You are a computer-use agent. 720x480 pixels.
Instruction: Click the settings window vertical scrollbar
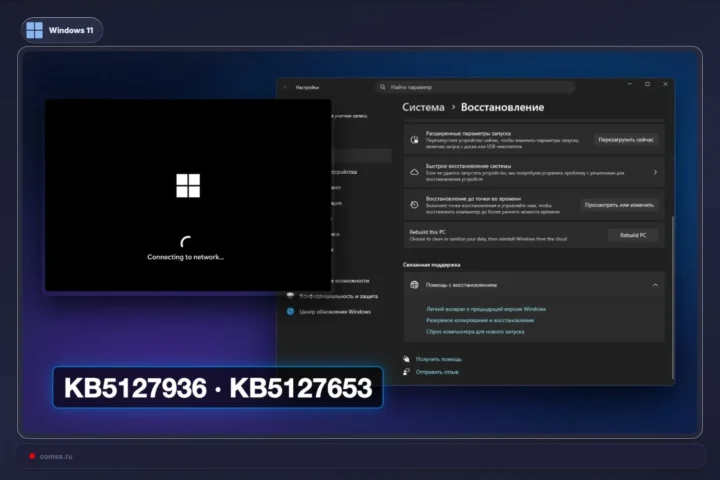pyautogui.click(x=673, y=296)
